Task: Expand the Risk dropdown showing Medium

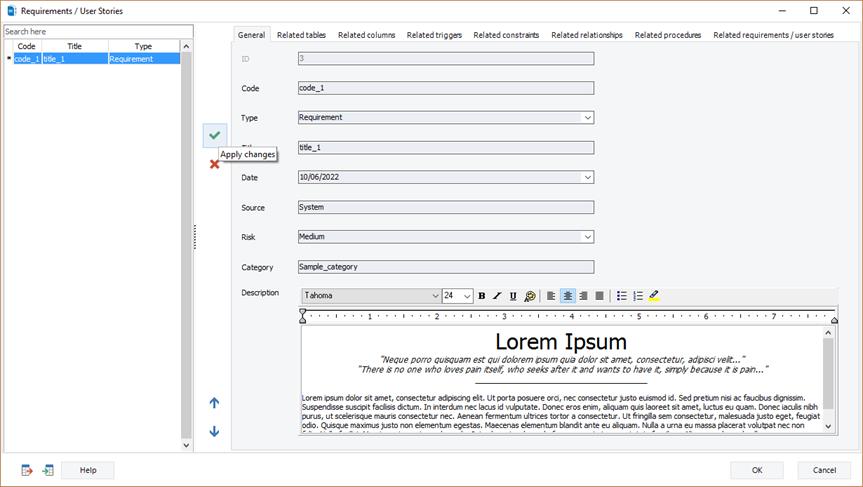Action: click(x=588, y=237)
